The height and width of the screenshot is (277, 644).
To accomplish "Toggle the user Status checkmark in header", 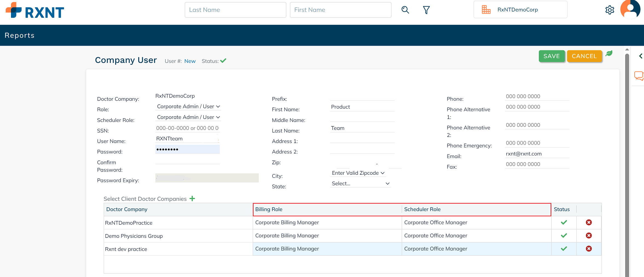I will click(223, 61).
